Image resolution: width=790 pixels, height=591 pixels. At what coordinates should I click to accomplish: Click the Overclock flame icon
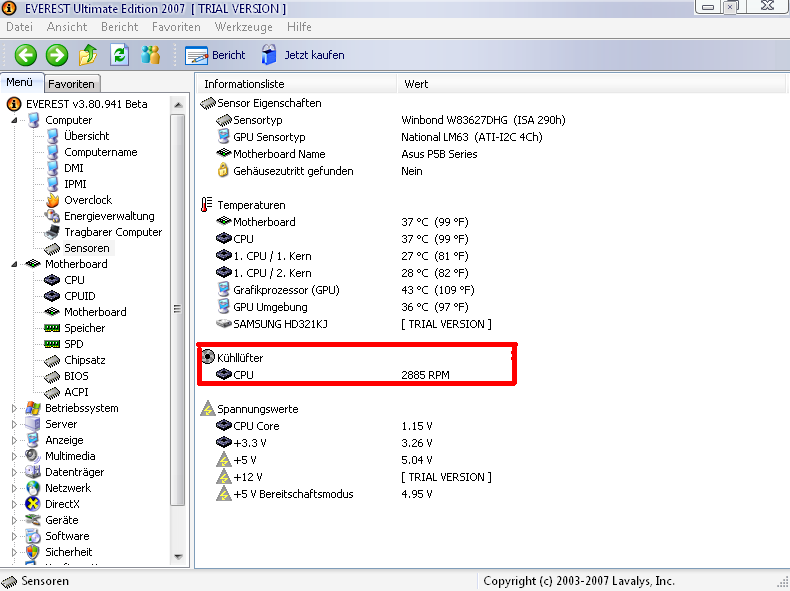coord(52,201)
